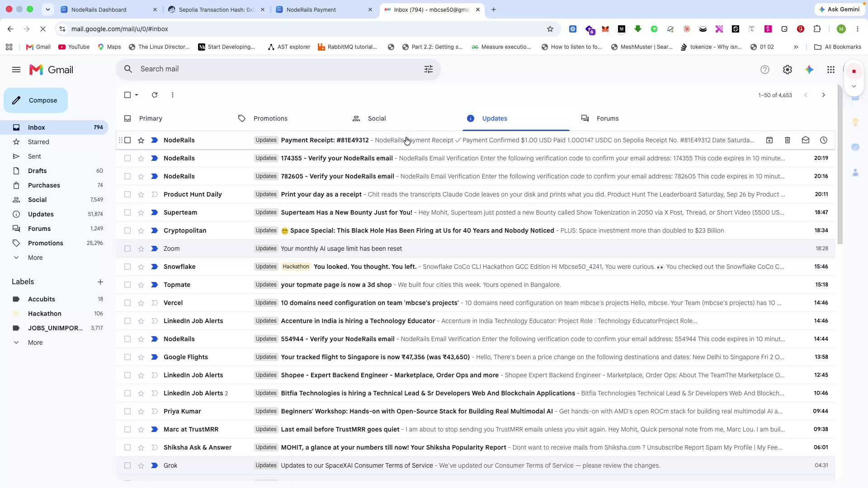Compose a new email
Image resolution: width=868 pixels, height=488 pixels.
coord(36,100)
